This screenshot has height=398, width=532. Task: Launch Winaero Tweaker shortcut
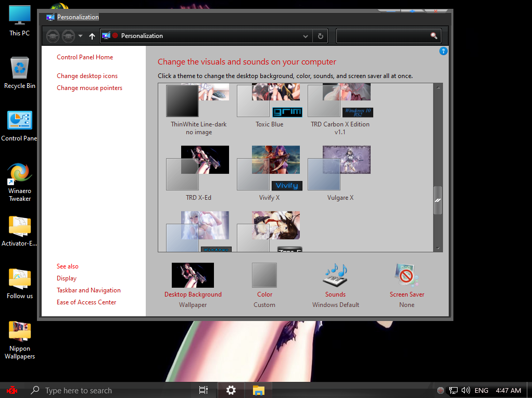pyautogui.click(x=20, y=183)
